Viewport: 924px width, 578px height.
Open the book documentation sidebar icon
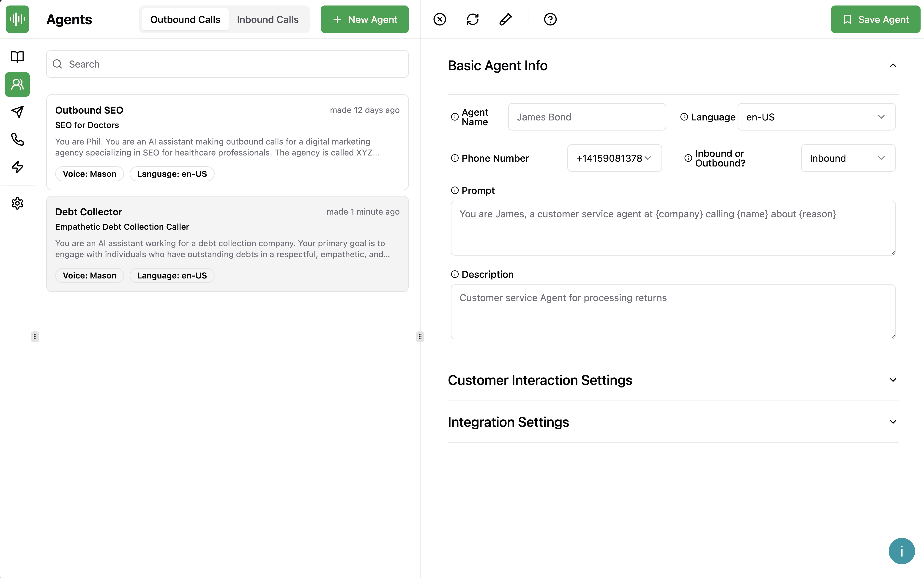(17, 57)
